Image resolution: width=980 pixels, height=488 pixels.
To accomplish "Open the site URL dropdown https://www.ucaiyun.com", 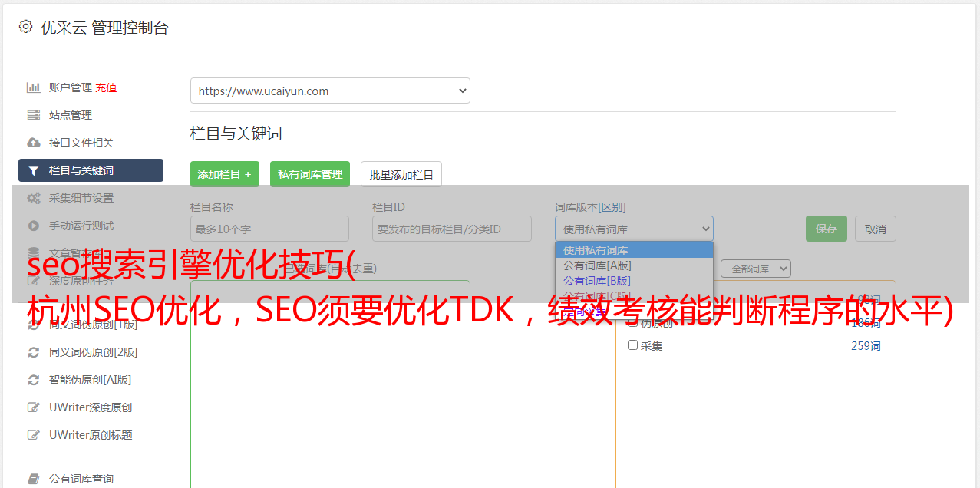I will pyautogui.click(x=330, y=91).
